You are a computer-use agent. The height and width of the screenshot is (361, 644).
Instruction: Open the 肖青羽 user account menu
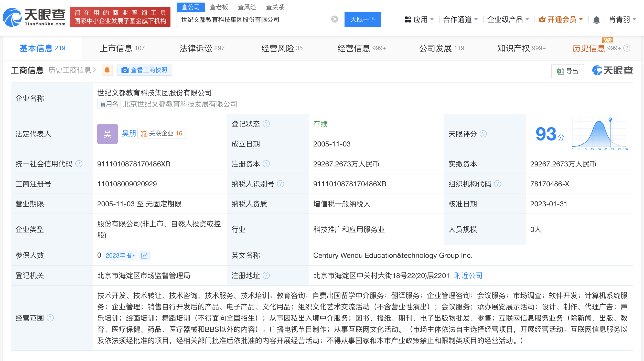coord(622,19)
